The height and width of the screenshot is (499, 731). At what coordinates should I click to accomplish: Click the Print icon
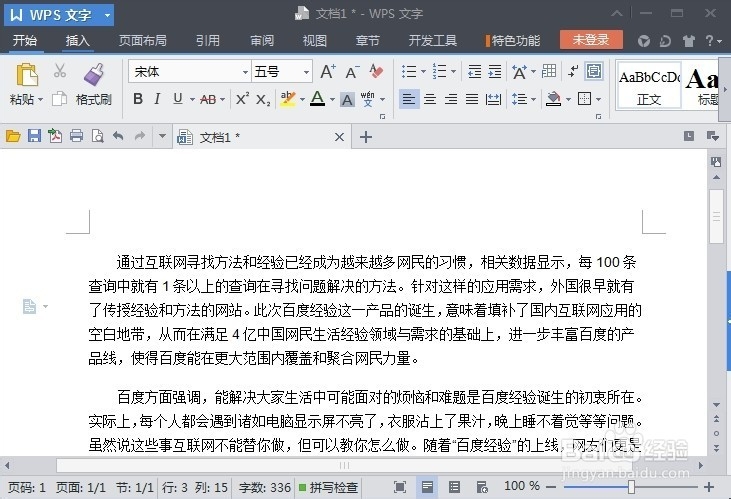[x=76, y=136]
